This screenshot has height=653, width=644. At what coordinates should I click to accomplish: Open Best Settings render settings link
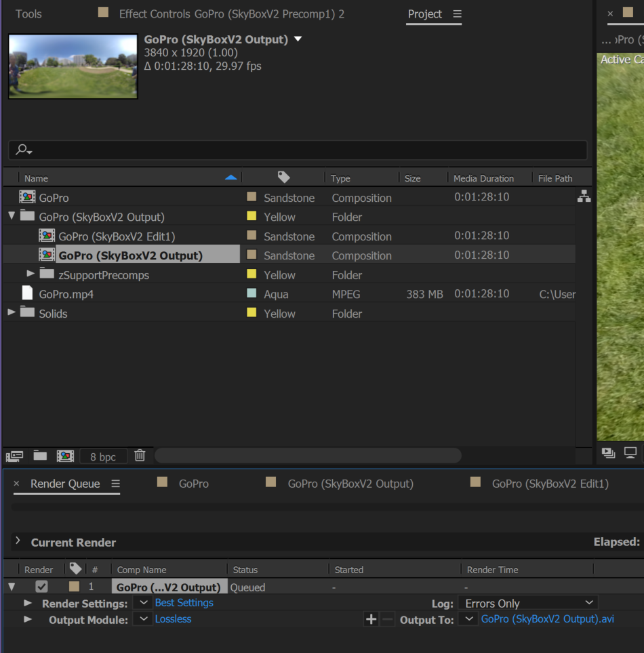pos(184,603)
